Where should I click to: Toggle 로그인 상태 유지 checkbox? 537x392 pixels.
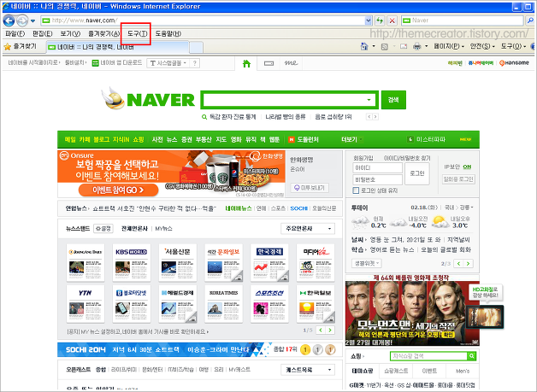(356, 190)
